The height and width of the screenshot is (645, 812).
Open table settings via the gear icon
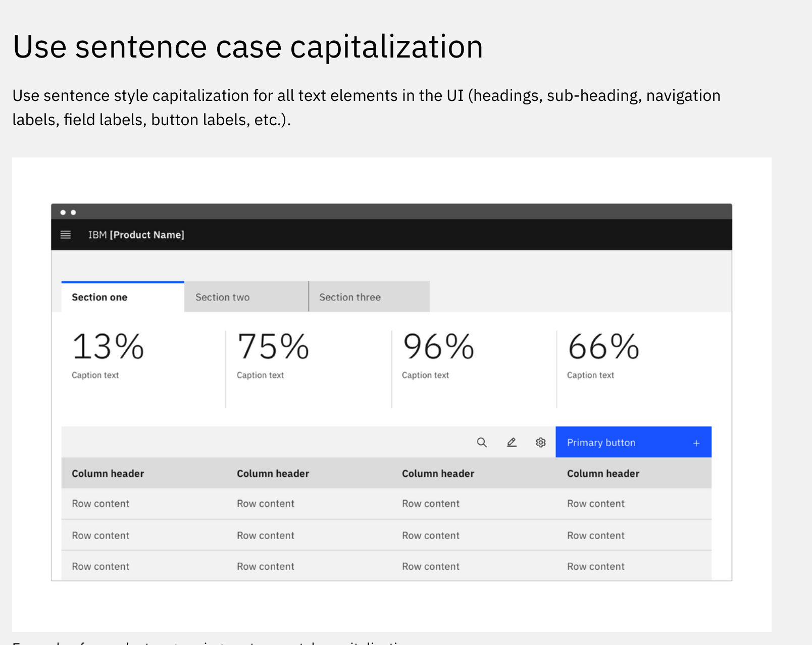(540, 442)
